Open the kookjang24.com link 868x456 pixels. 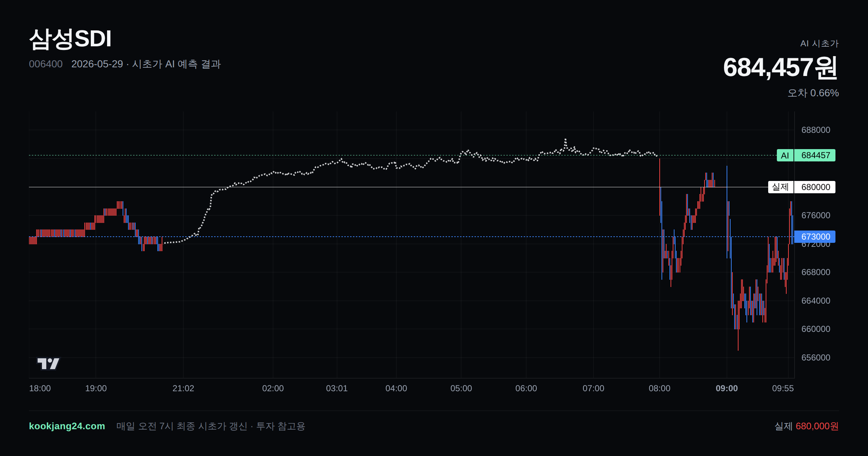click(67, 426)
